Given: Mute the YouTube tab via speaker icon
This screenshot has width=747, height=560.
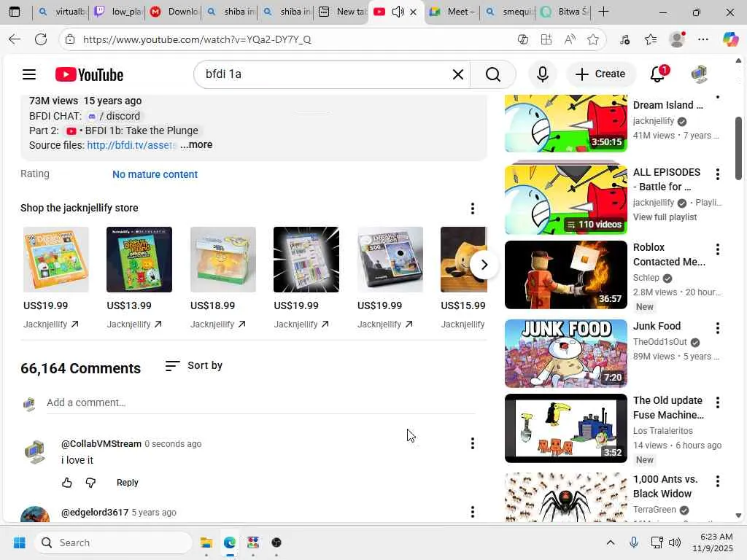Looking at the screenshot, I should point(398,12).
